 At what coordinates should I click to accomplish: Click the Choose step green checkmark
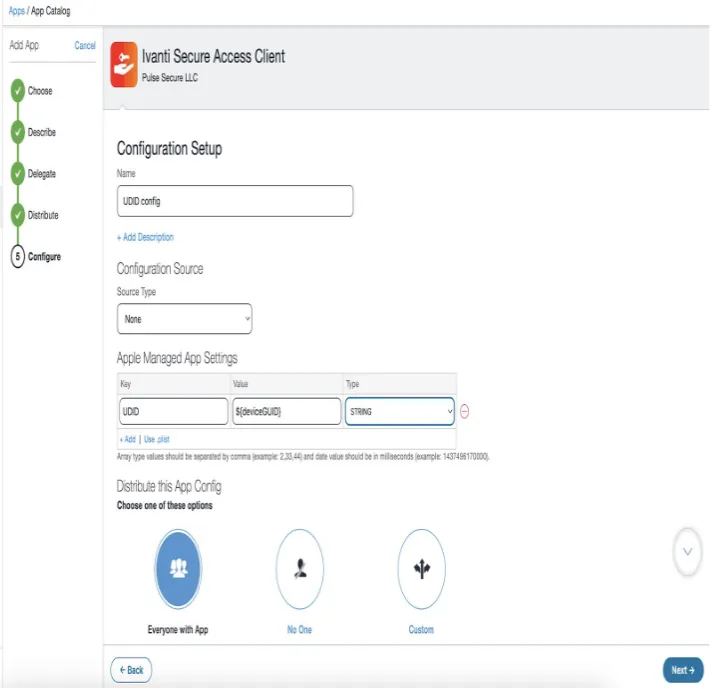18,91
